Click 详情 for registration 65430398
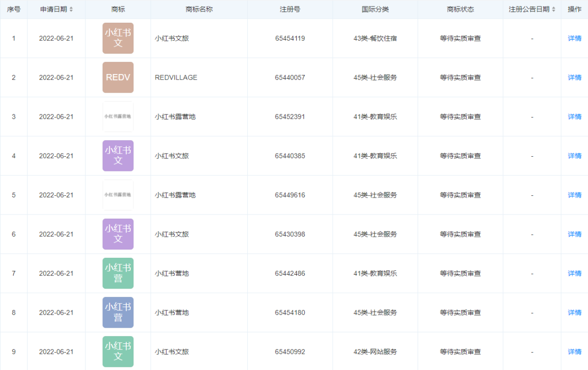The width and height of the screenshot is (588, 370). (574, 235)
